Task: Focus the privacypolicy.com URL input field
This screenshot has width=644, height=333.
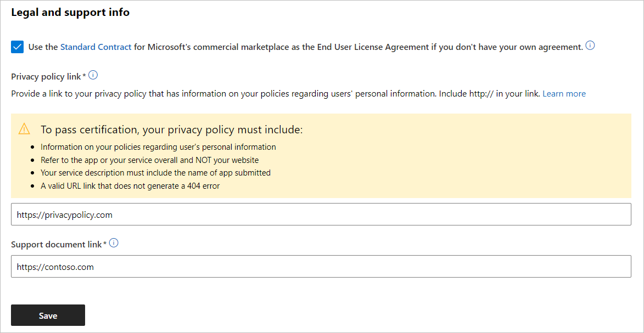Action: click(x=321, y=215)
